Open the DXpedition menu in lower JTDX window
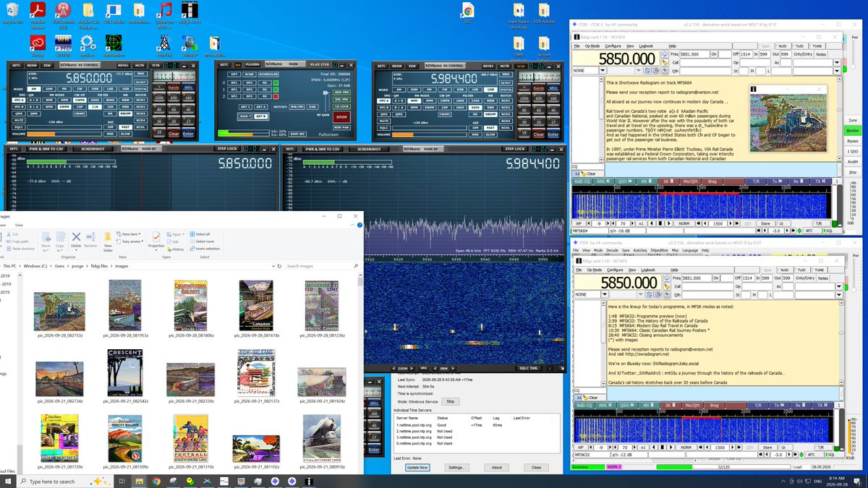The image size is (868, 488). [660, 250]
